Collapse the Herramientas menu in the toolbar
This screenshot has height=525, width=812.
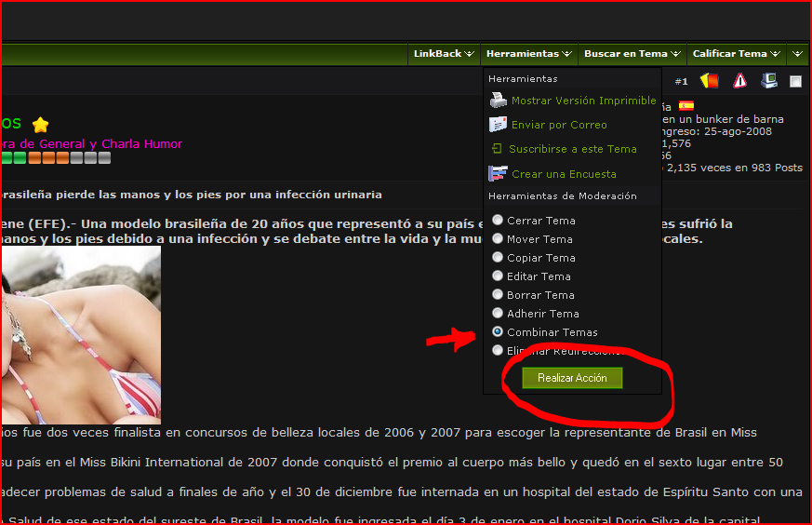click(x=527, y=54)
